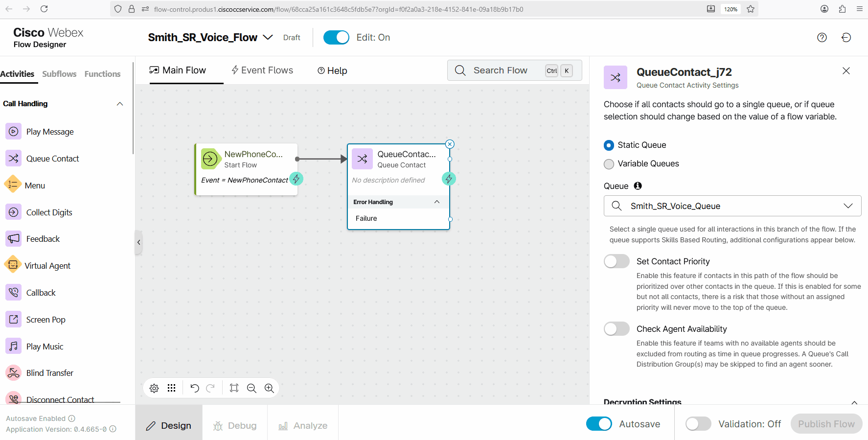The image size is (868, 440).
Task: Select the Variable Queues radio option
Action: [609, 164]
